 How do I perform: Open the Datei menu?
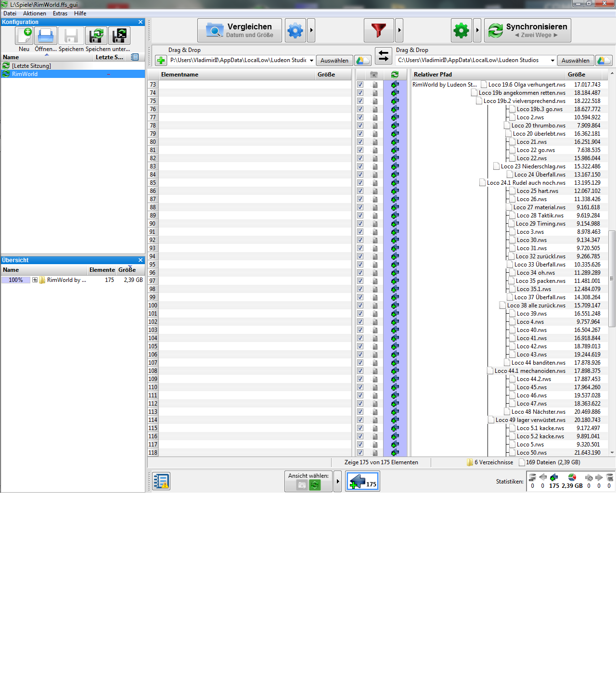[x=10, y=13]
